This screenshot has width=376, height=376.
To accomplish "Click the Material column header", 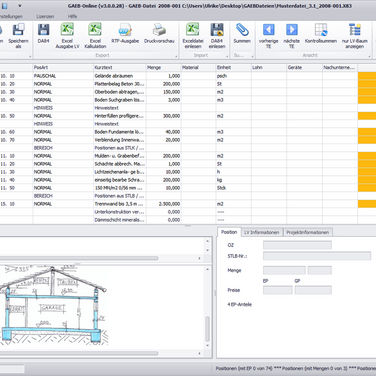I will coord(198,67).
